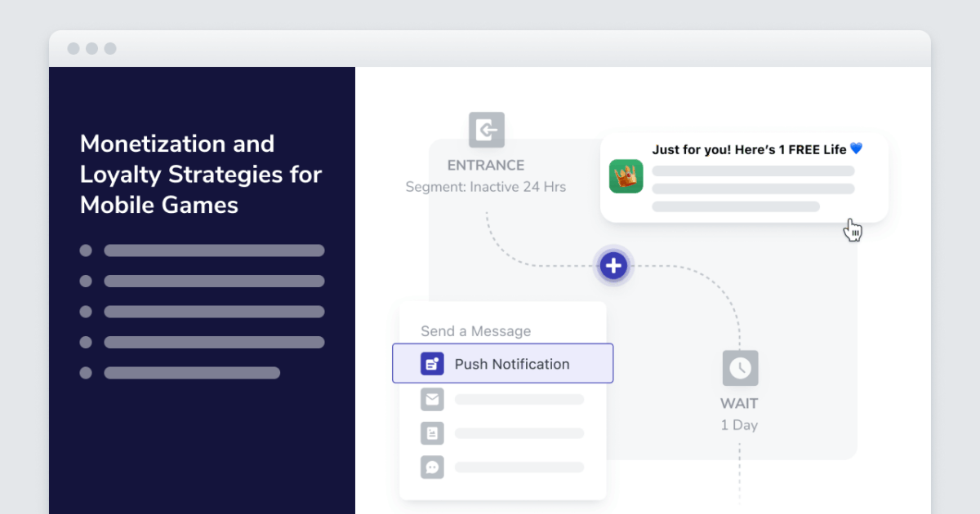The height and width of the screenshot is (514, 980).
Task: Click the email envelope icon
Action: tap(432, 399)
